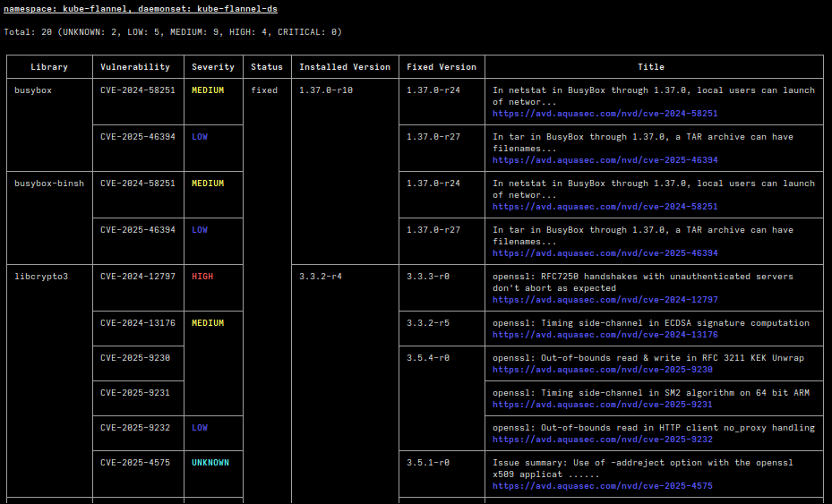
Task: Follow the avd.aquasec.com link for CVE-2024-12797
Action: (605, 300)
